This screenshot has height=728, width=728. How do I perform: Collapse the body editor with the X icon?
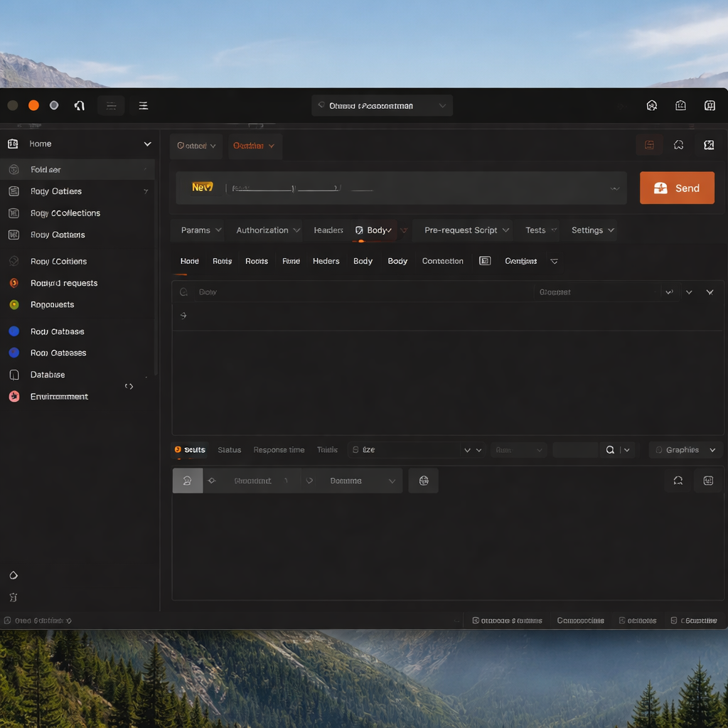pos(710,292)
